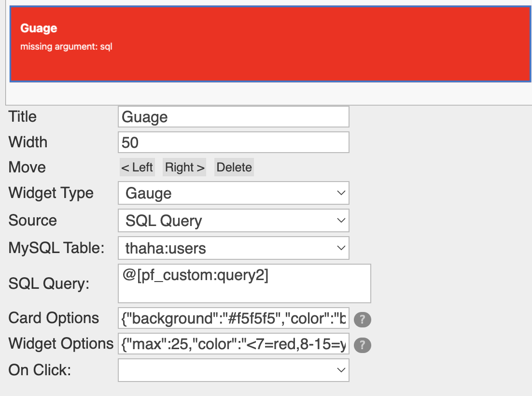Focus the Title field containing Guage
532x396 pixels.
pyautogui.click(x=233, y=117)
